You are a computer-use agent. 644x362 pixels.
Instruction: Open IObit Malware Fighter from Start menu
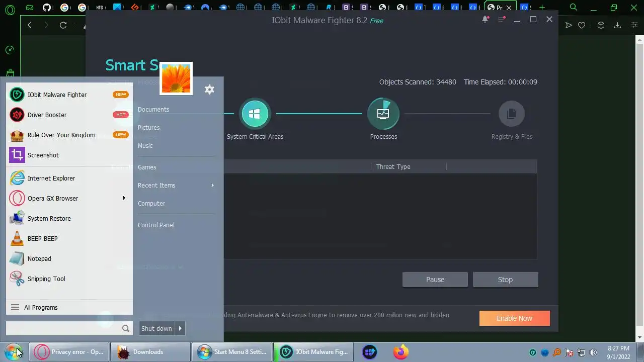point(69,95)
